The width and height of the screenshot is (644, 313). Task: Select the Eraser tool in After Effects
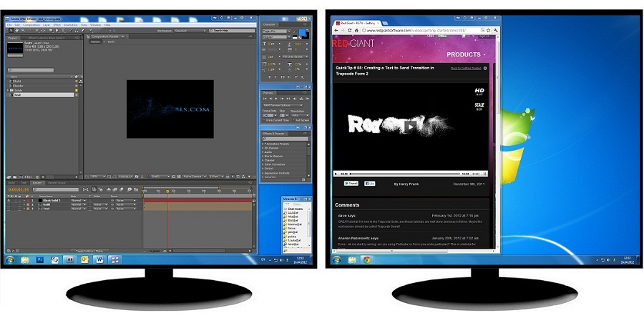[x=83, y=30]
